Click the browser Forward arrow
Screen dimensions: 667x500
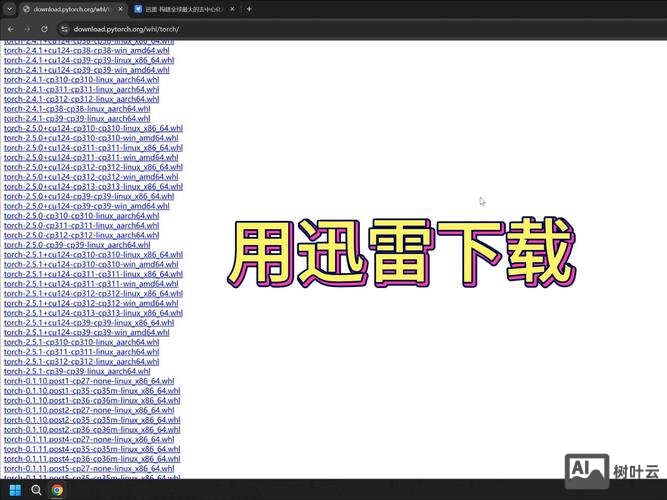27,29
